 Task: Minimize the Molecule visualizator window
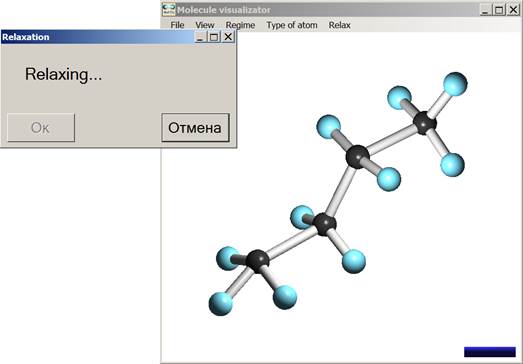pos(485,10)
